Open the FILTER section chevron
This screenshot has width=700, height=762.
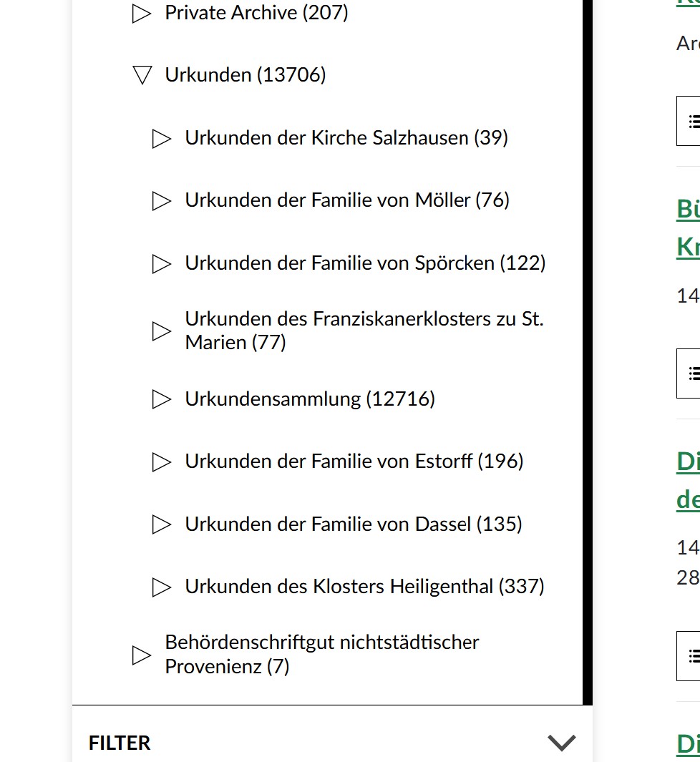pyautogui.click(x=561, y=743)
